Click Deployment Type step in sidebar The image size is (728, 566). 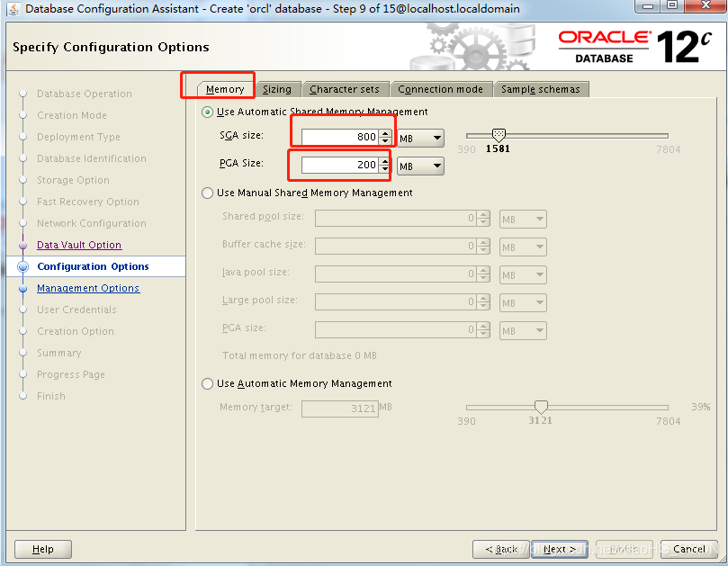coord(78,137)
